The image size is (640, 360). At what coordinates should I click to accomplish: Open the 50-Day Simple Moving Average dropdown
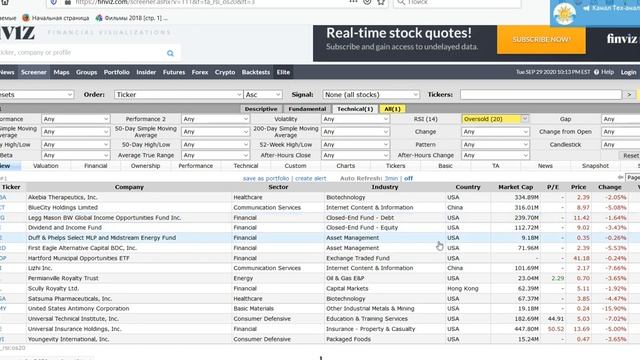point(215,132)
